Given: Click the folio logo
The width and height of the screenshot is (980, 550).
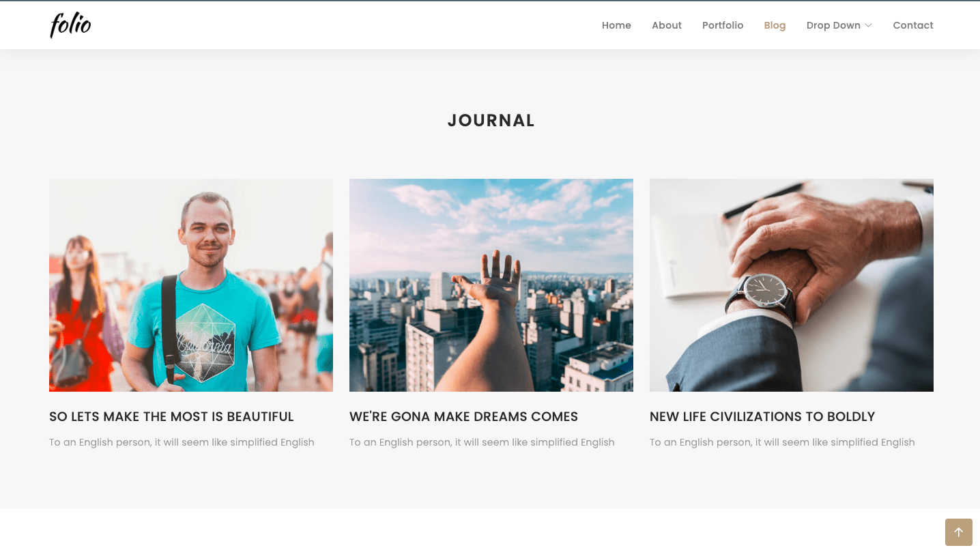Looking at the screenshot, I should click(x=70, y=25).
